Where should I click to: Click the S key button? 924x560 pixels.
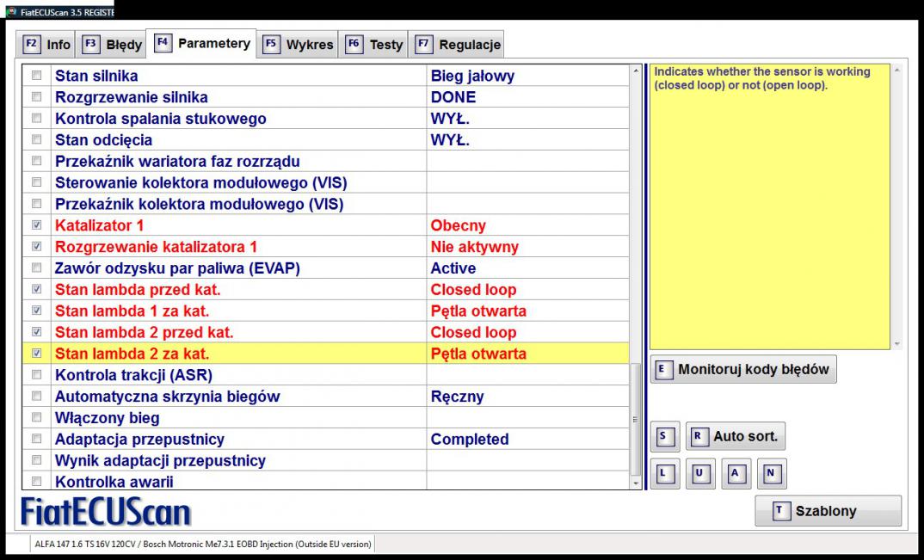tap(665, 436)
